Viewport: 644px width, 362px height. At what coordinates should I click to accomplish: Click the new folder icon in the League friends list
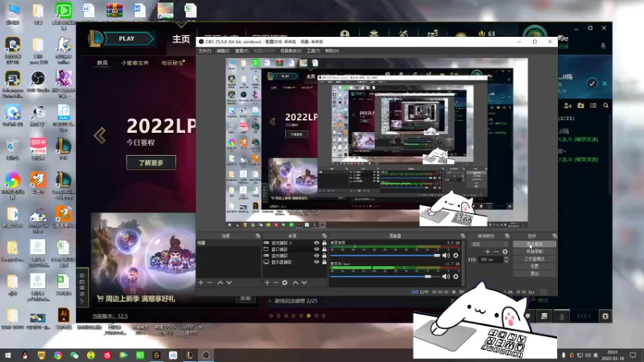tap(580, 105)
